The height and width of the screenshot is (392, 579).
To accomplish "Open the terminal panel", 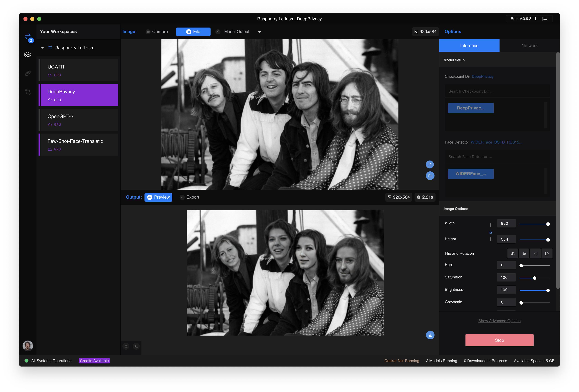I will tap(136, 346).
